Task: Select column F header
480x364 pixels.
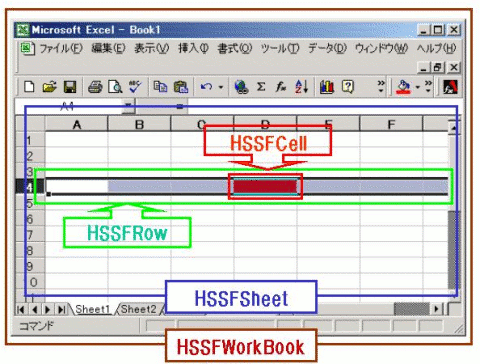Action: (391, 124)
